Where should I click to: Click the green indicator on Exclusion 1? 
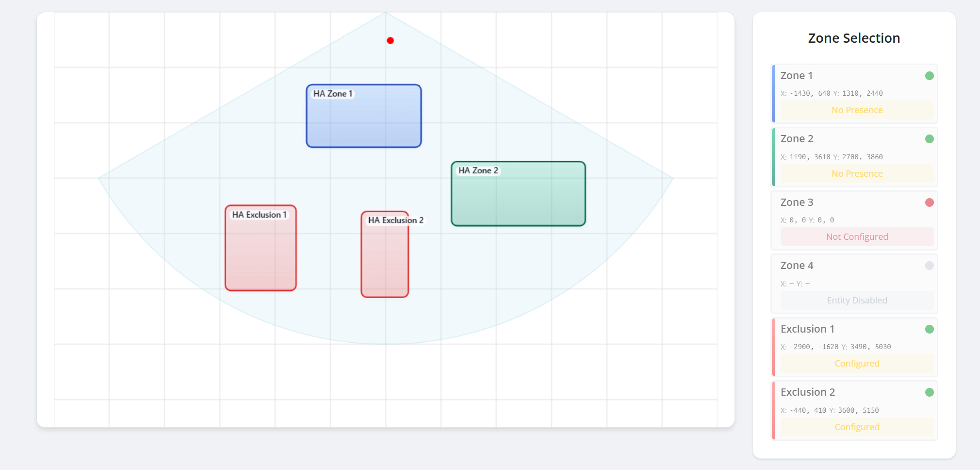[x=929, y=329]
